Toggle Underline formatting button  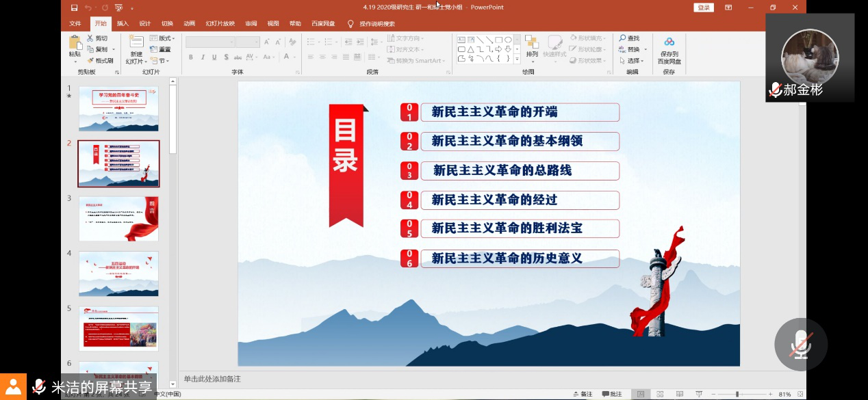[x=214, y=57]
